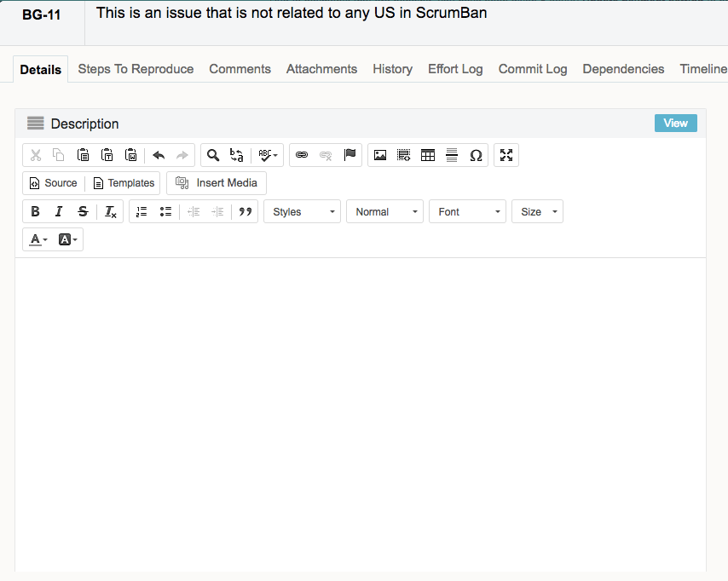Viewport: 728px width, 581px height.
Task: Open the Styles dropdown
Action: [x=303, y=211]
